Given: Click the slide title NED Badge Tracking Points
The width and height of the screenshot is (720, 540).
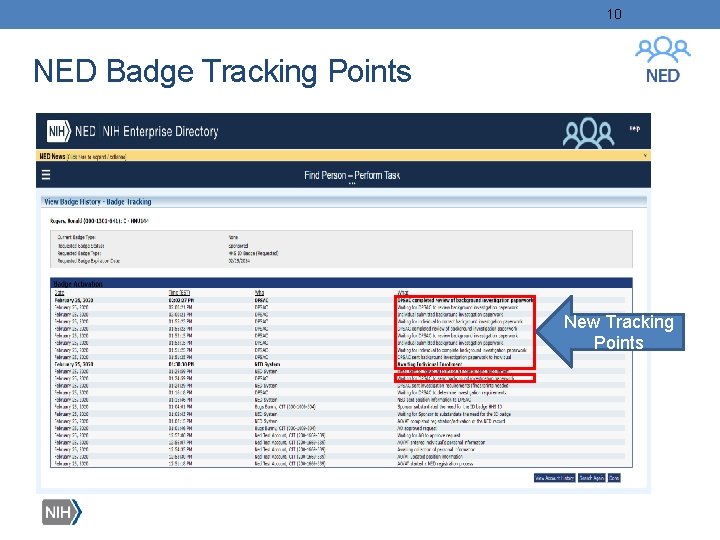Looking at the screenshot, I should click(x=222, y=71).
